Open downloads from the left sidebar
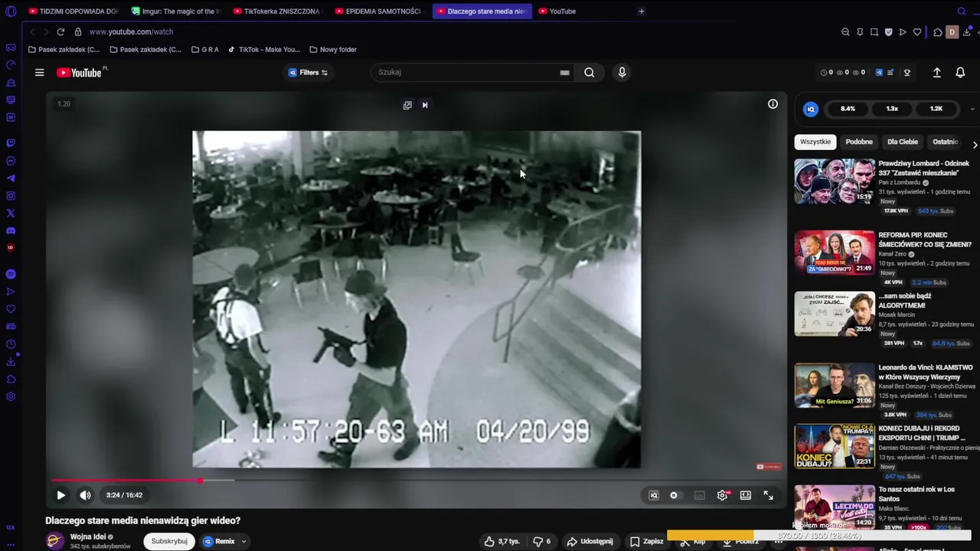Image resolution: width=980 pixels, height=551 pixels. (x=11, y=362)
